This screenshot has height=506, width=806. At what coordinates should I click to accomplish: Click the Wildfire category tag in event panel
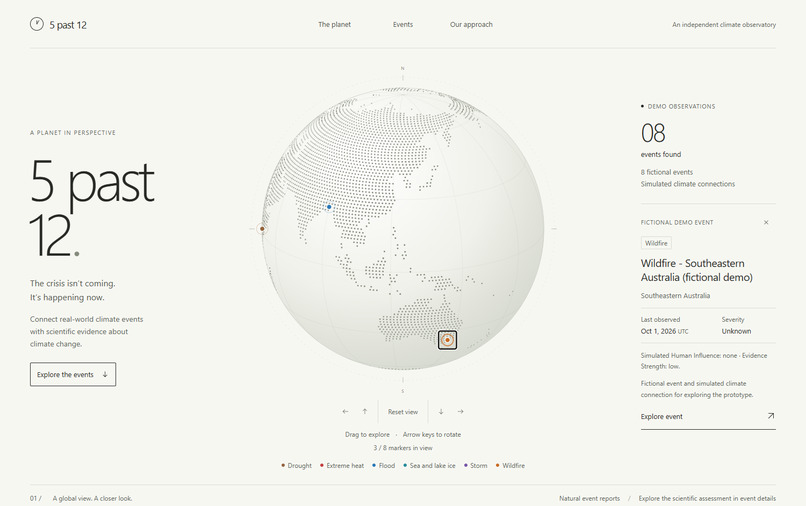656,243
